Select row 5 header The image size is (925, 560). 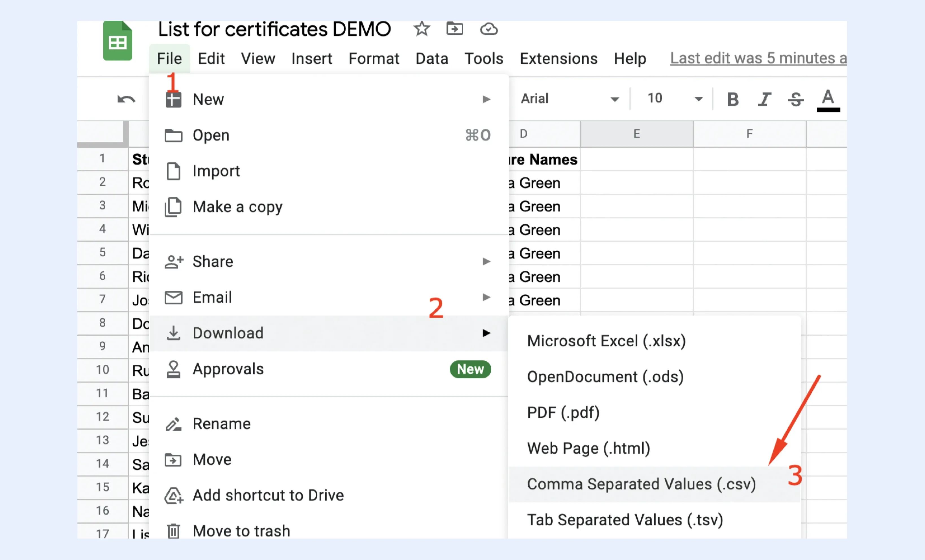[x=102, y=253]
